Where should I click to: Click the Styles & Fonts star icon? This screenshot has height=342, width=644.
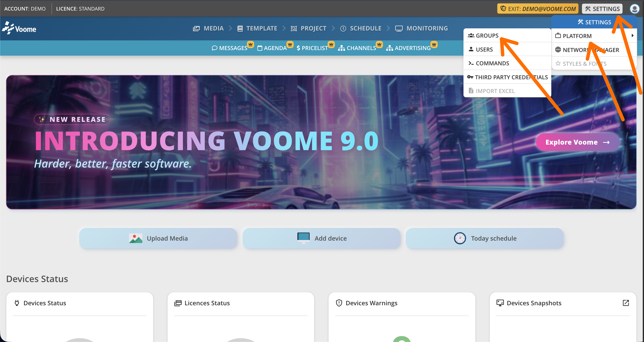(558, 63)
